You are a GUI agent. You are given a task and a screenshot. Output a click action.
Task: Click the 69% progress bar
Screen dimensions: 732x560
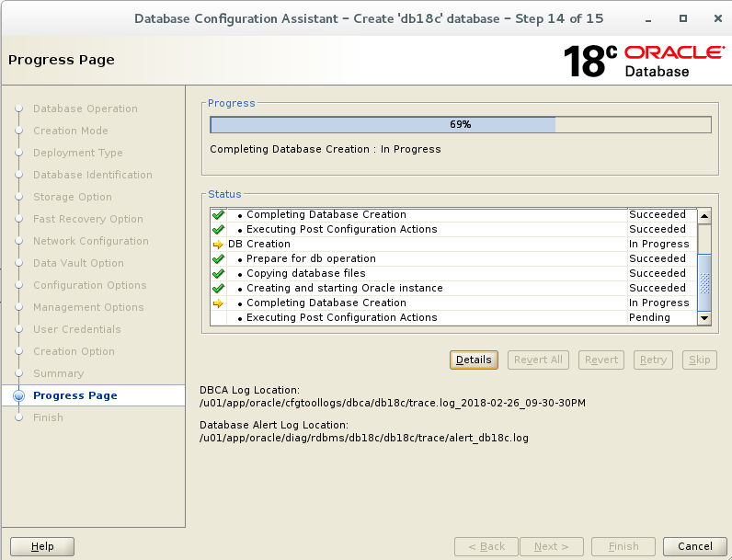click(x=461, y=125)
